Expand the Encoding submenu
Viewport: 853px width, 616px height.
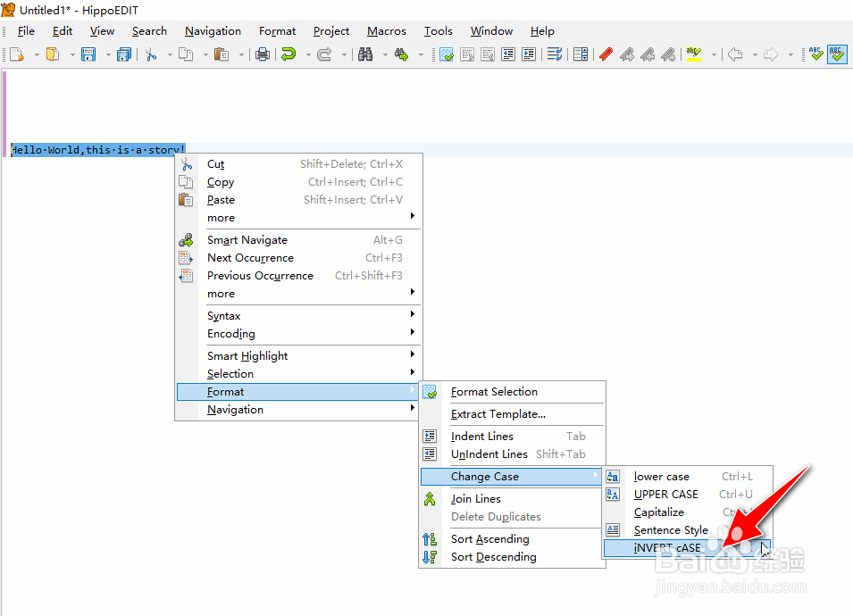pyautogui.click(x=298, y=333)
